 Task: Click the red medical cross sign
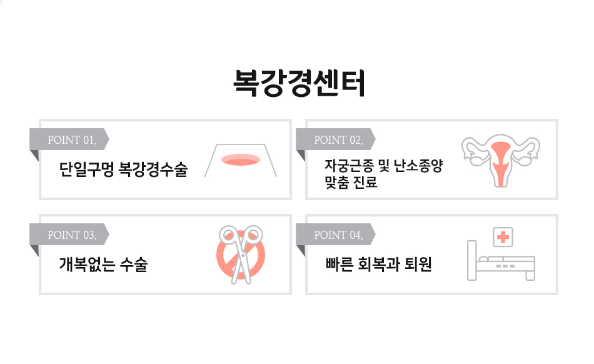coord(503,237)
